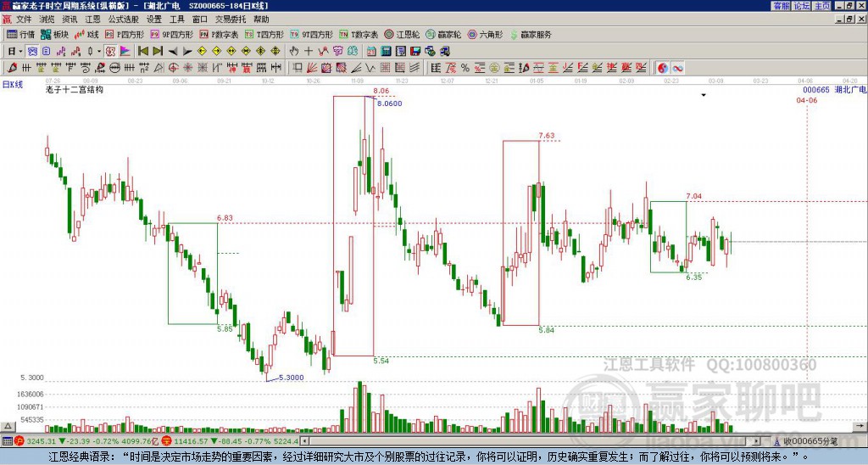The height and width of the screenshot is (465, 868).
Task: Open the 江恩轮 Gann wheel
Action: (402, 34)
